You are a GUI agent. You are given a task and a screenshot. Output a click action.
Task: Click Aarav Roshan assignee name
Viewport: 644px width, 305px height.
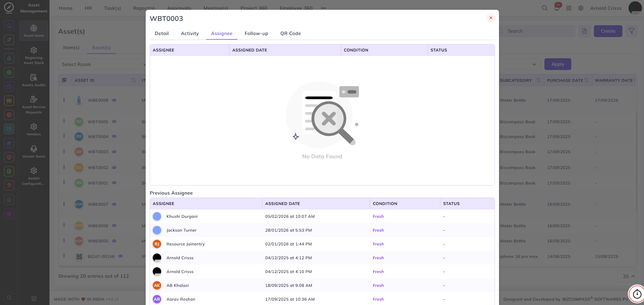point(181,299)
